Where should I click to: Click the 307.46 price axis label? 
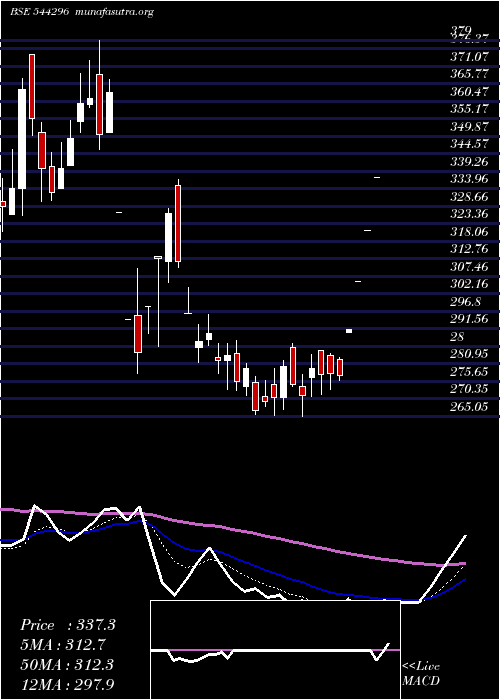(469, 266)
